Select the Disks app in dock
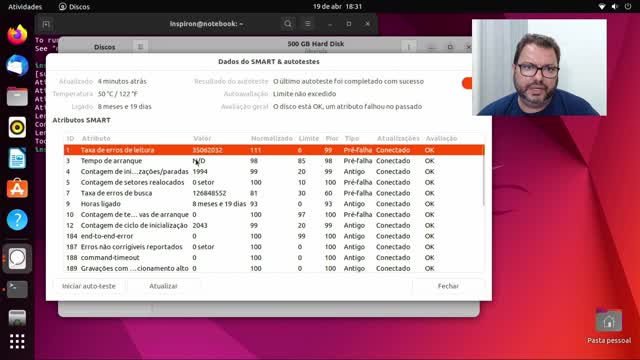640x360 pixels. [17, 258]
